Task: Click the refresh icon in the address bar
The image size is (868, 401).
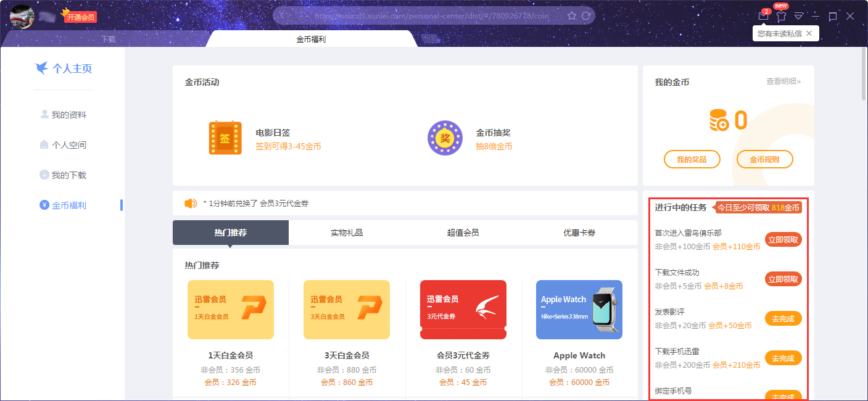Action: pos(585,15)
